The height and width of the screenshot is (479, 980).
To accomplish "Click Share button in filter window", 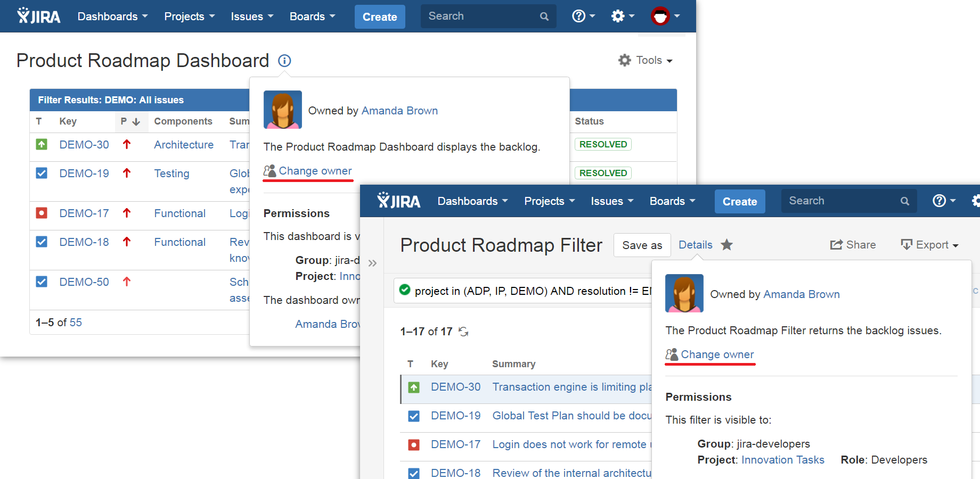I will 853,245.
